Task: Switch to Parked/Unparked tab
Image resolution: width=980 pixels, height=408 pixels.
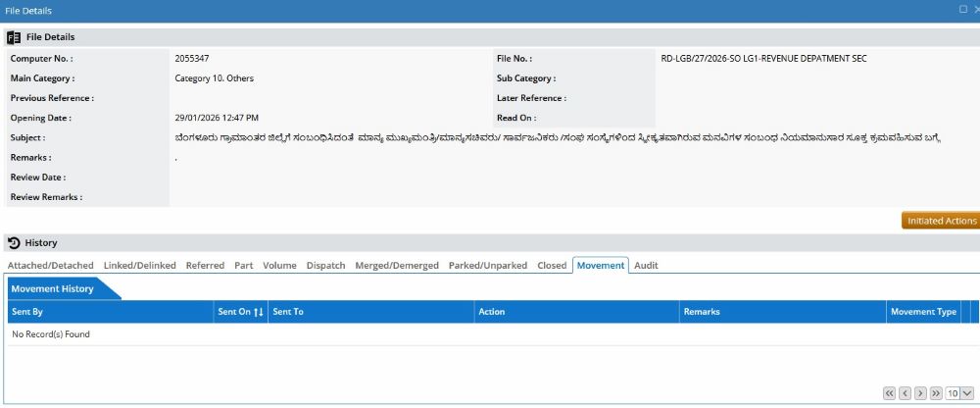Action: click(x=488, y=266)
